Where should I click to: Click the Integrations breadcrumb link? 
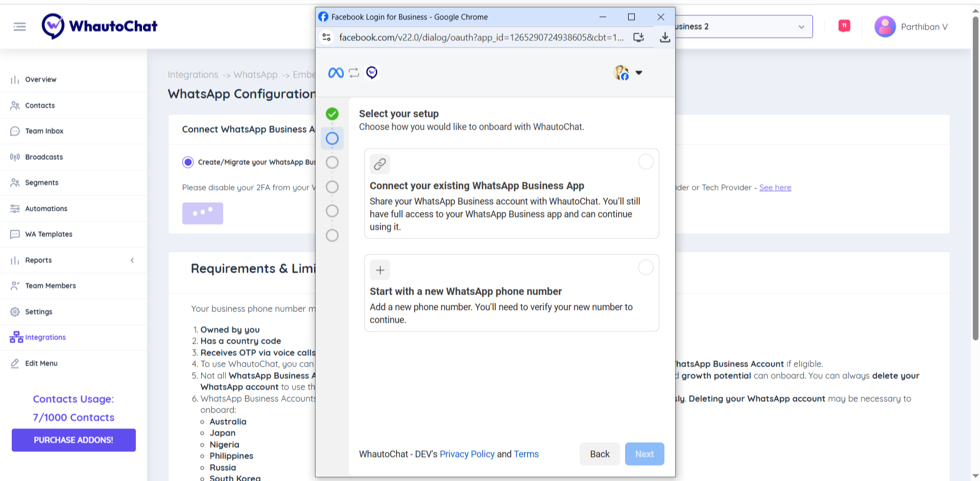click(x=193, y=75)
